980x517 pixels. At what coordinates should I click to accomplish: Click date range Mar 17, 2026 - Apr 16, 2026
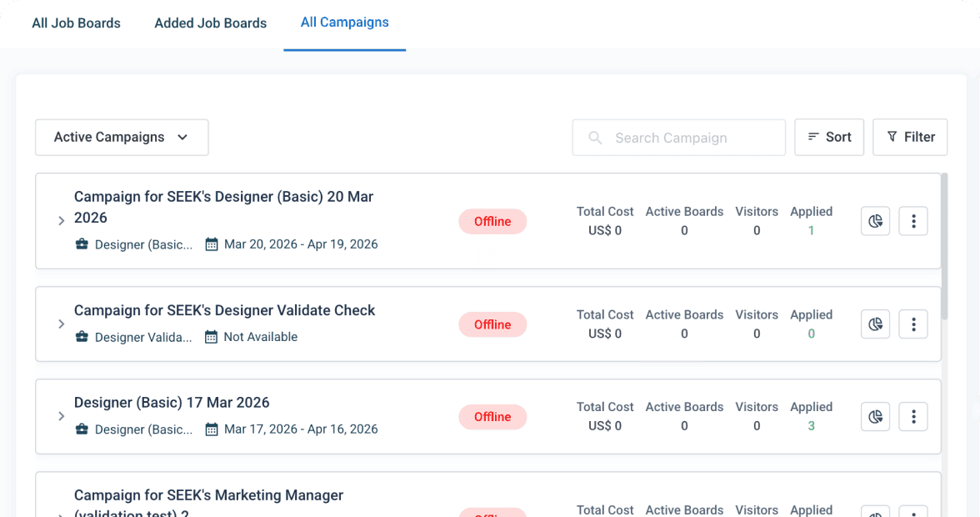click(x=301, y=429)
